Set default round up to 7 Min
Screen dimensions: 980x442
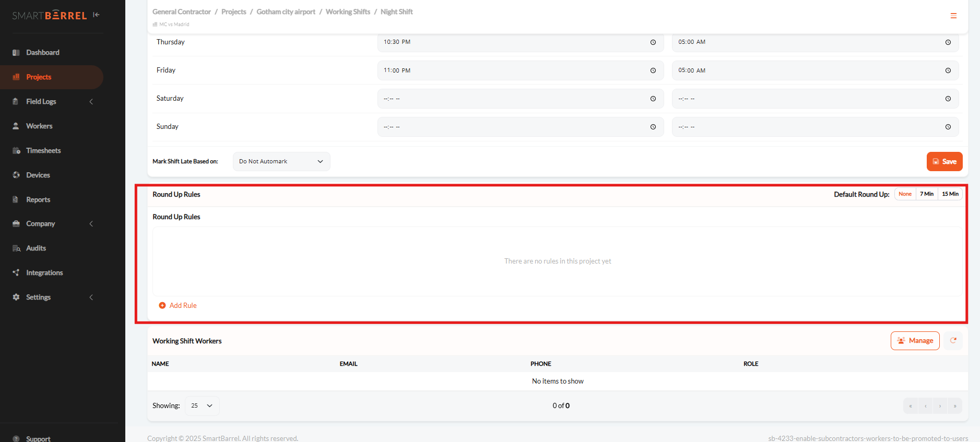(927, 194)
